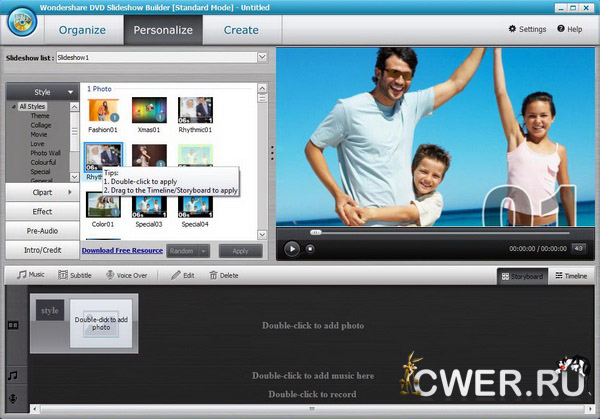
Task: Select the Xmas01 style thumbnail
Action: tap(149, 111)
